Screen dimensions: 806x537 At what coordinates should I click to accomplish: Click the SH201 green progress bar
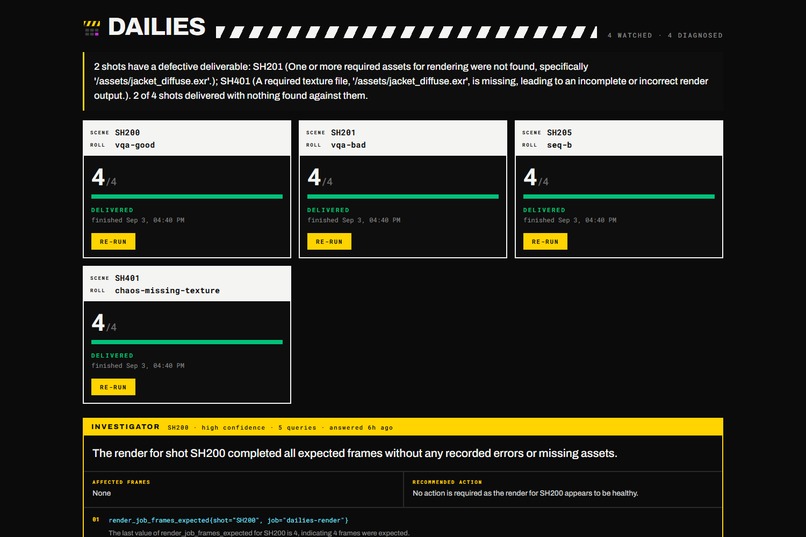(402, 196)
